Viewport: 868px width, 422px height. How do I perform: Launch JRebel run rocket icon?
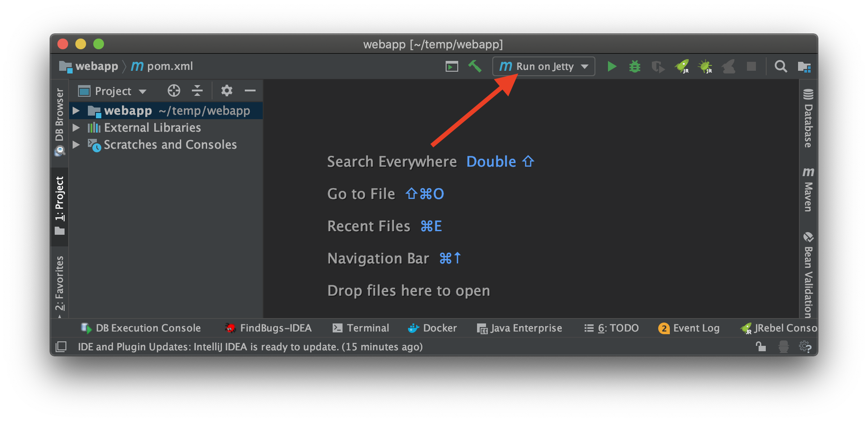(x=681, y=66)
